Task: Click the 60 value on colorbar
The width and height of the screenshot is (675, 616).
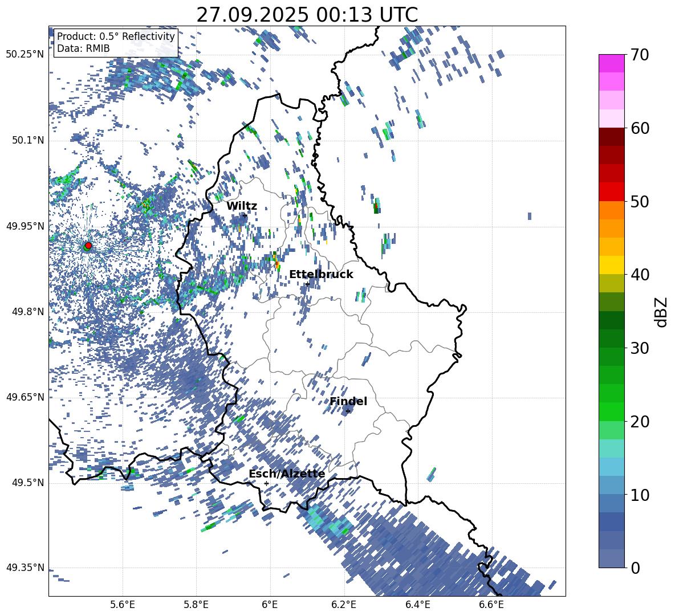Action: click(640, 128)
